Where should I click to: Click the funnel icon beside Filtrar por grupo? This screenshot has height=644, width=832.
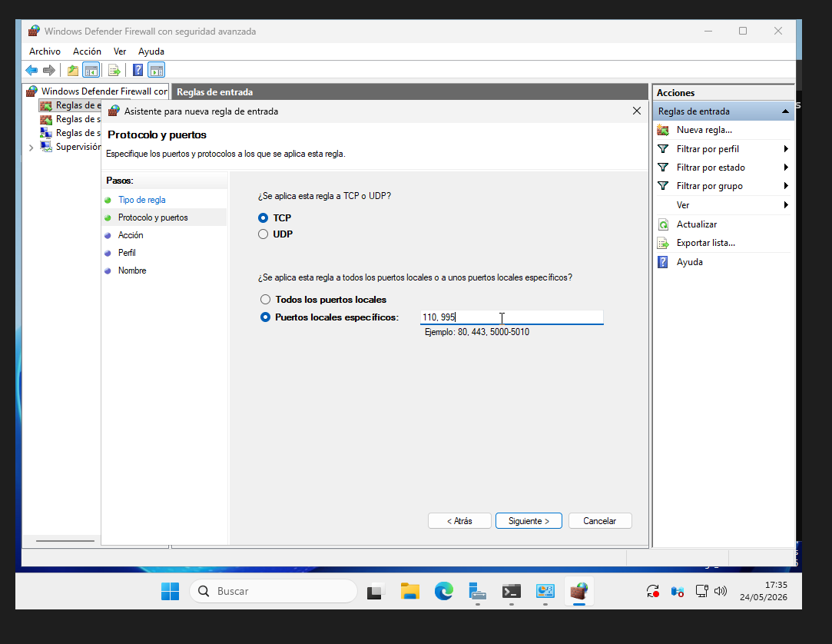click(663, 186)
